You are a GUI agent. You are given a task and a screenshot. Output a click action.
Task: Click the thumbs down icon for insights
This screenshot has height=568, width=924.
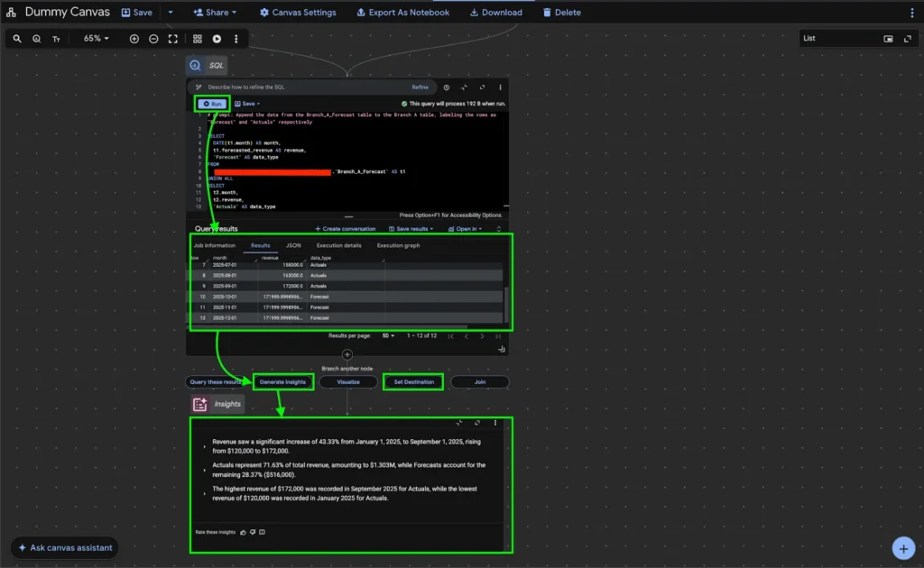253,532
